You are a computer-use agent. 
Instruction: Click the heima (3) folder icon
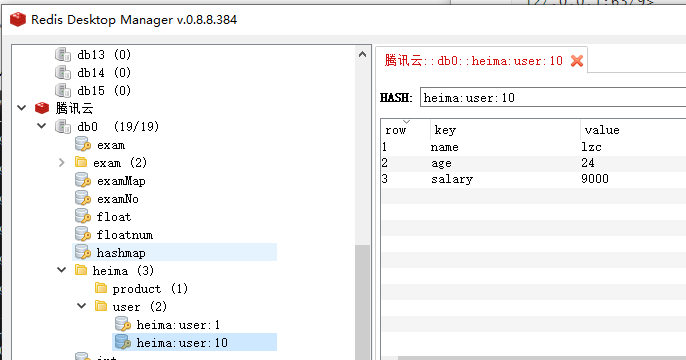[x=80, y=270]
